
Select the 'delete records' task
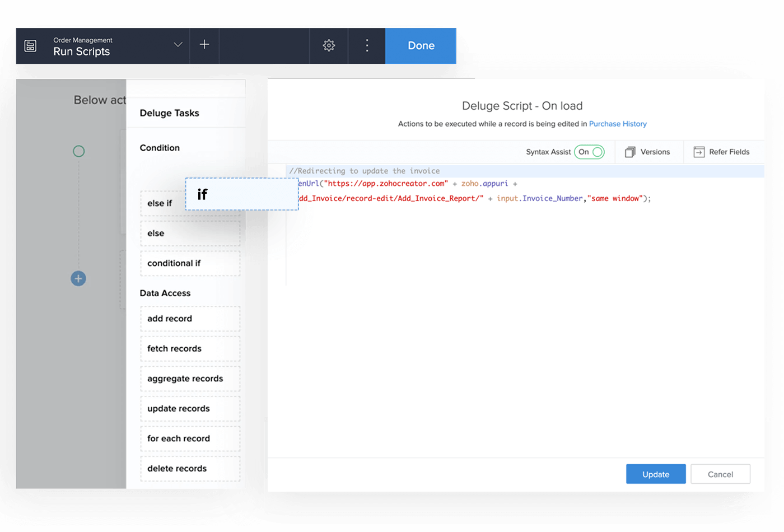(x=190, y=469)
